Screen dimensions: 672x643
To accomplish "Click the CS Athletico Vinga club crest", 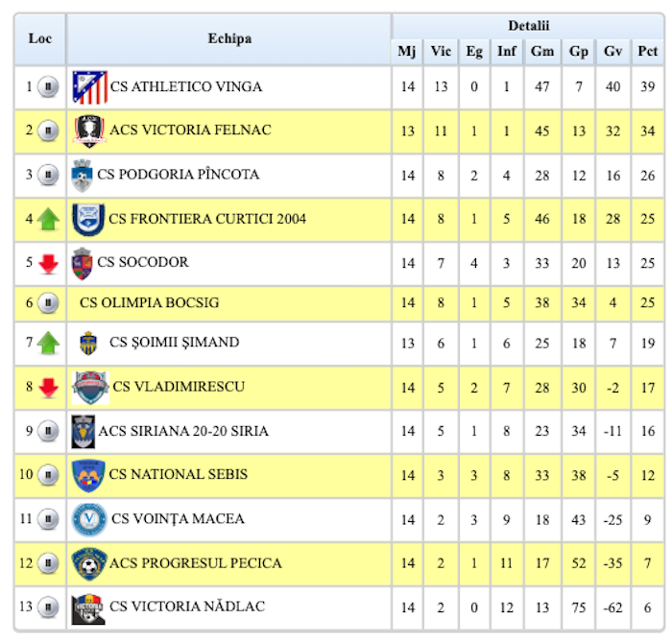I will pos(90,87).
